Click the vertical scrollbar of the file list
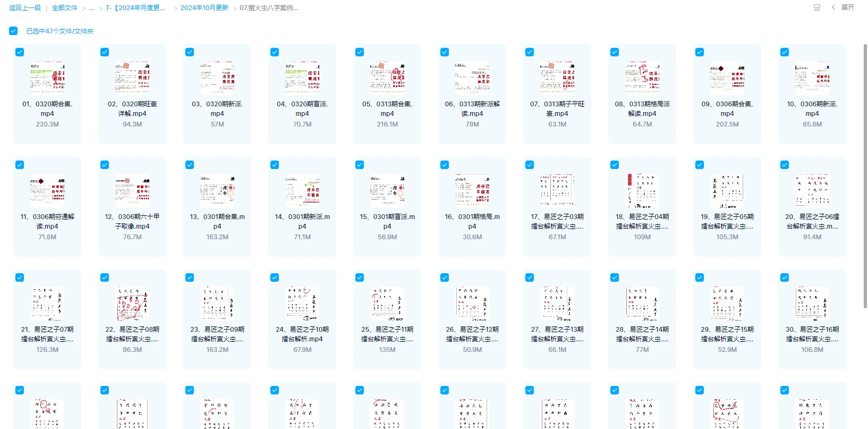 [865, 175]
